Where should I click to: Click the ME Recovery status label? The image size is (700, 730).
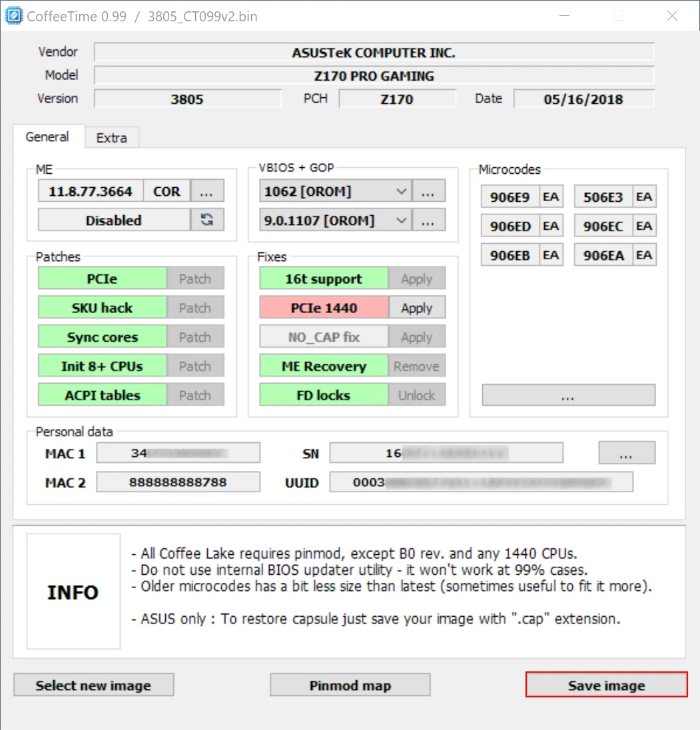tap(324, 366)
